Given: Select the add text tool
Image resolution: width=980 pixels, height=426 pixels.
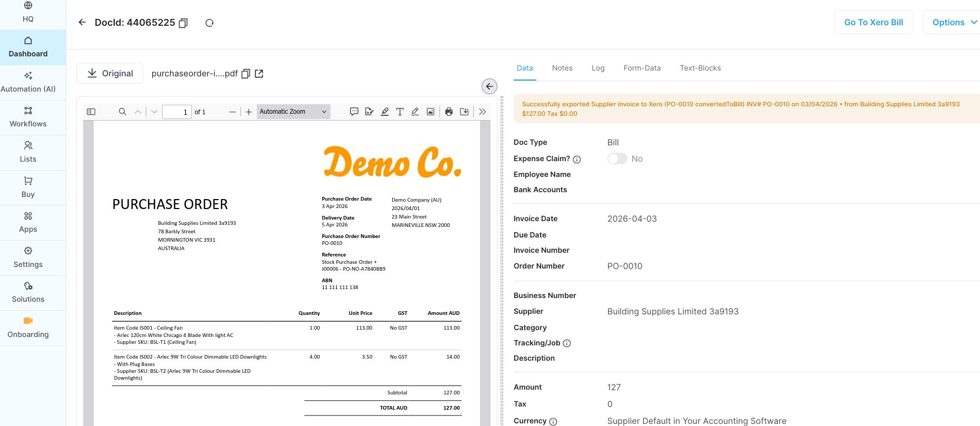Looking at the screenshot, I should pos(400,112).
